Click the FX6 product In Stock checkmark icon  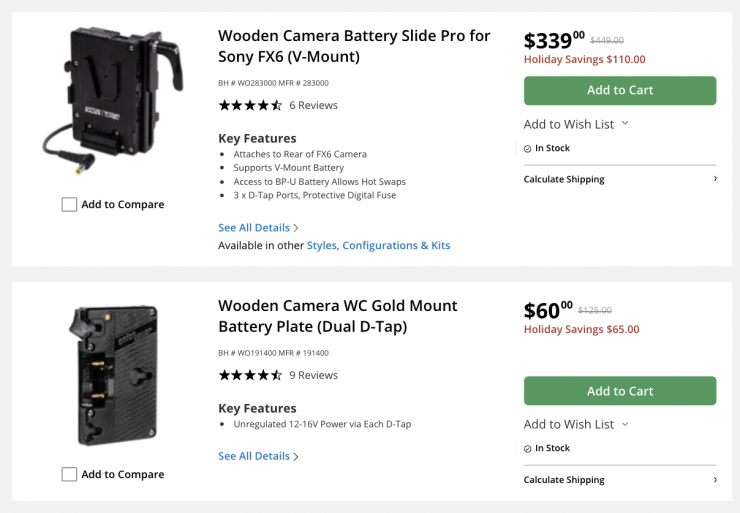click(x=528, y=148)
